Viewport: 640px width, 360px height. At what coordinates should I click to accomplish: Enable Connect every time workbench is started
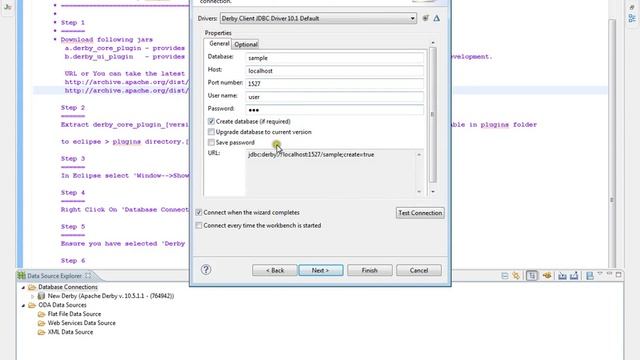click(x=199, y=225)
